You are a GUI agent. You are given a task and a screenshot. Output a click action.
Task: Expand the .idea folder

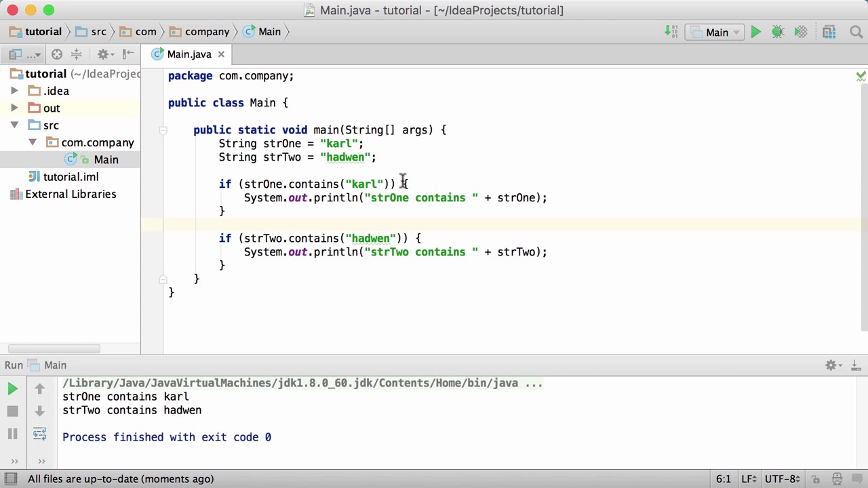click(14, 91)
